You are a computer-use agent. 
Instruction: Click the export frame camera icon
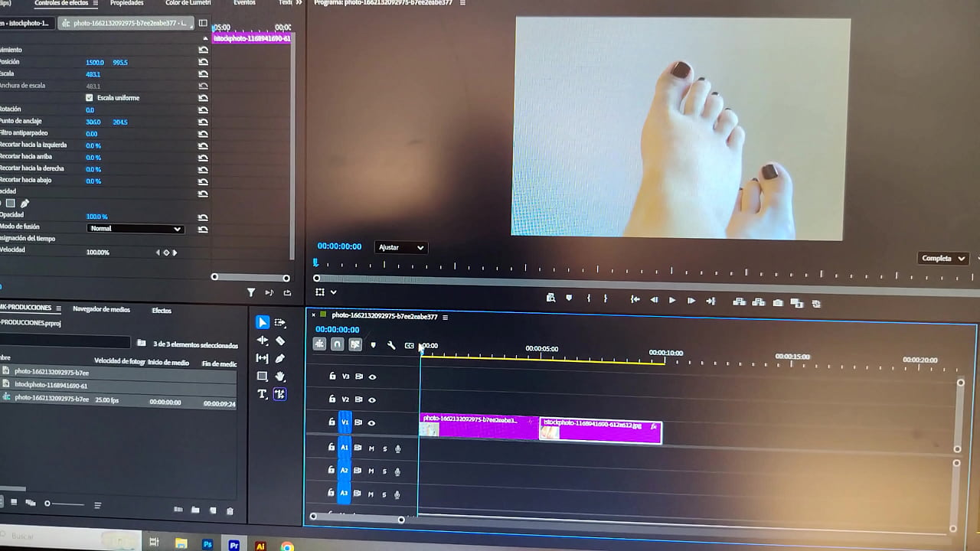(x=778, y=302)
